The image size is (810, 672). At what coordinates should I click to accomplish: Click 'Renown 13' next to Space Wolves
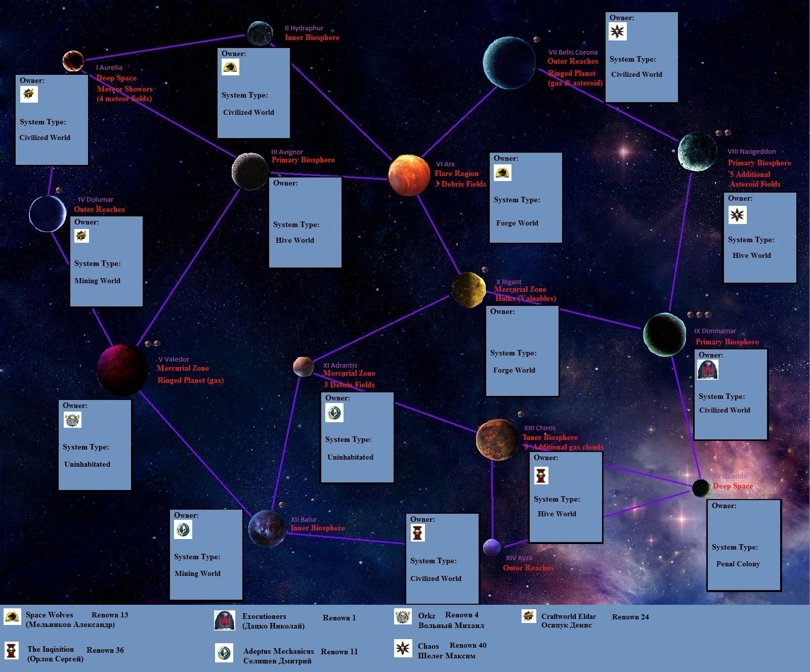(x=110, y=615)
